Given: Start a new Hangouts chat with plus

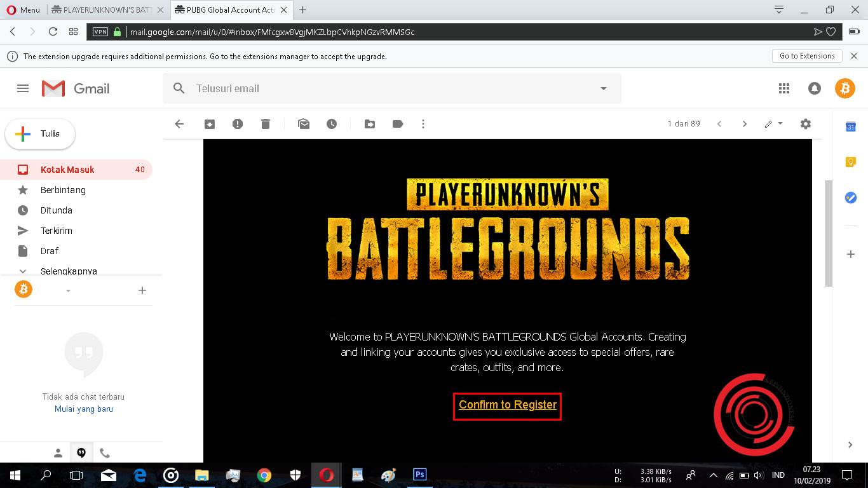Looking at the screenshot, I should 142,290.
